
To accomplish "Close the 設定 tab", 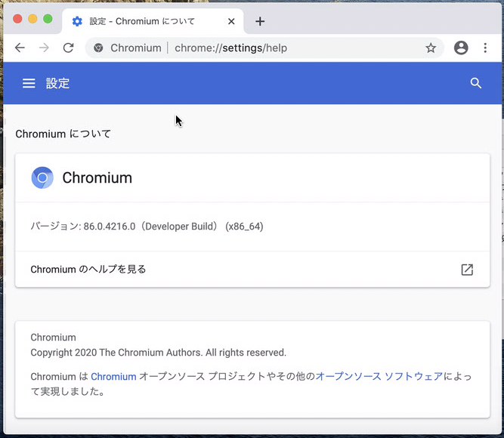I will 231,21.
